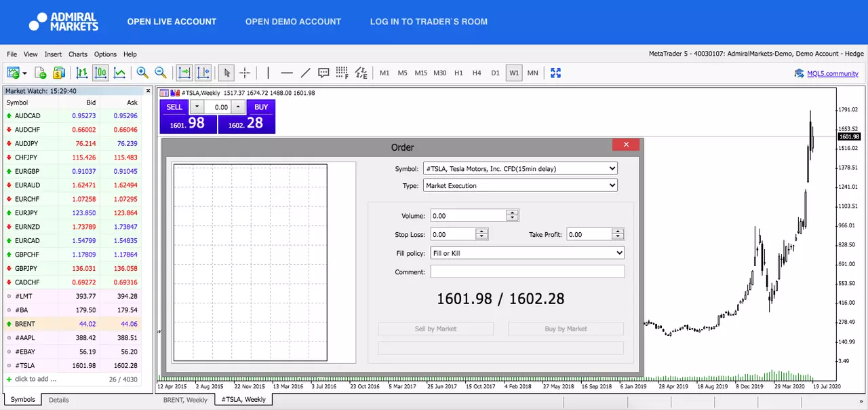Open the Charts menu

coord(78,54)
